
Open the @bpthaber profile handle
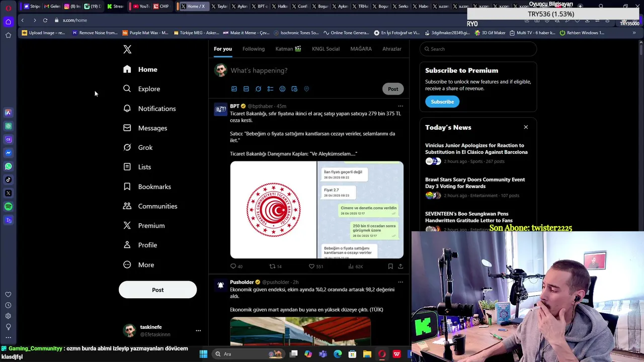260,106
